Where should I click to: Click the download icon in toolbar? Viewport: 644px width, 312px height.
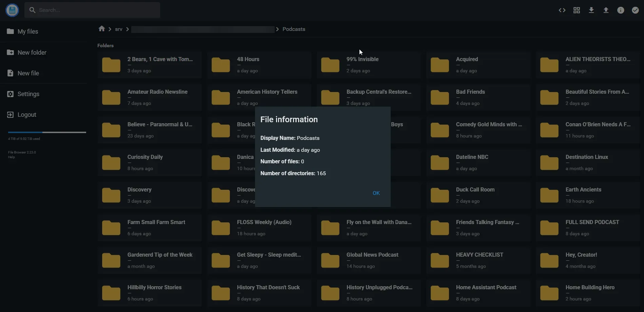pos(591,10)
